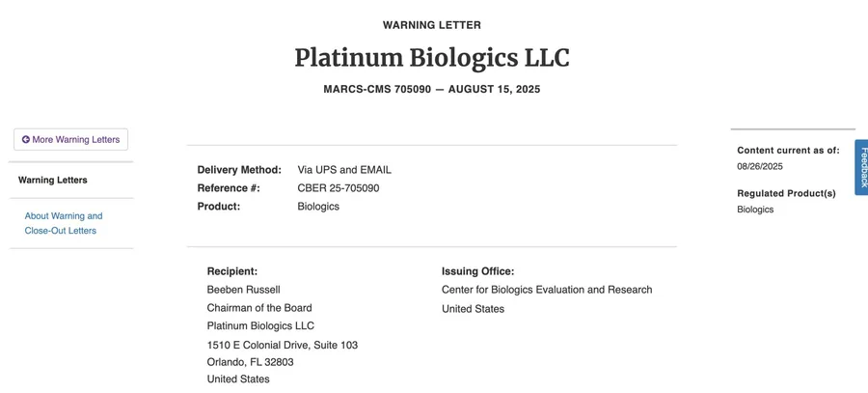868x393 pixels.
Task: Click the Issuing Office label
Action: [477, 271]
